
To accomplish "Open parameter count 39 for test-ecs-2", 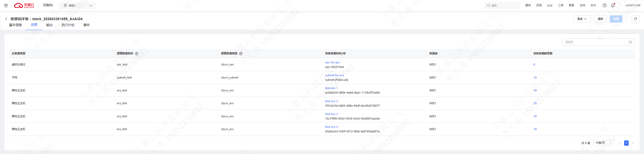I will point(535,103).
